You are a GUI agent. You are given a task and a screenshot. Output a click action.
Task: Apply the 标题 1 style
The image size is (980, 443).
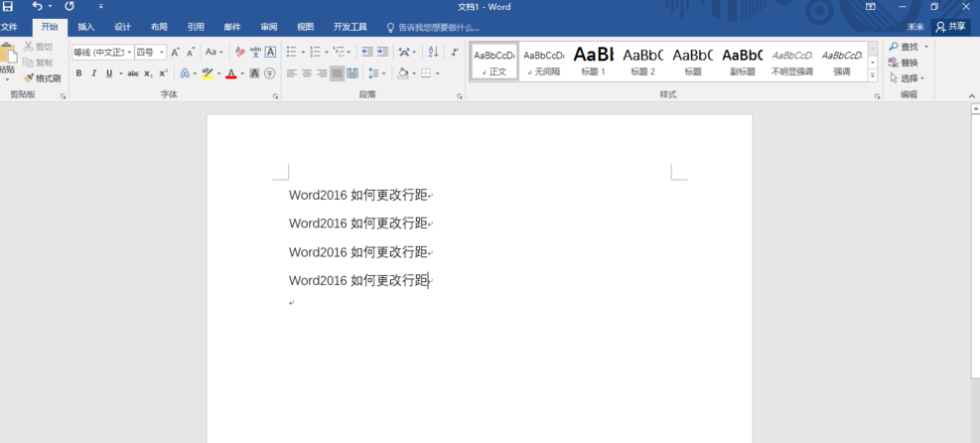(593, 62)
